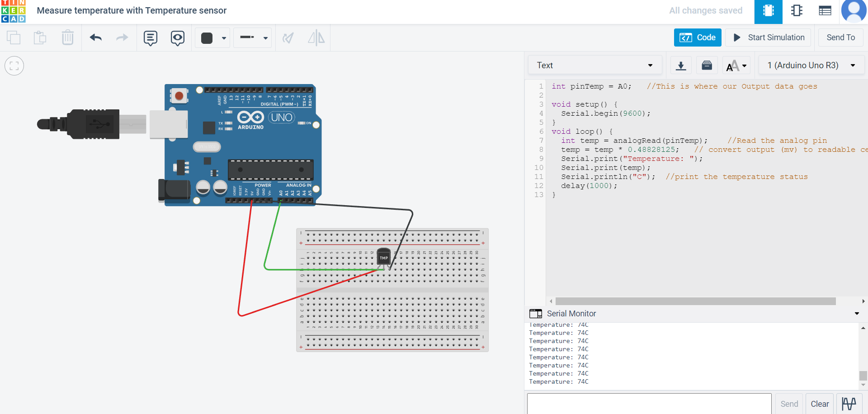868x414 pixels.
Task: Open the '1 (Arduino Uno R3)' board dropdown
Action: 811,65
